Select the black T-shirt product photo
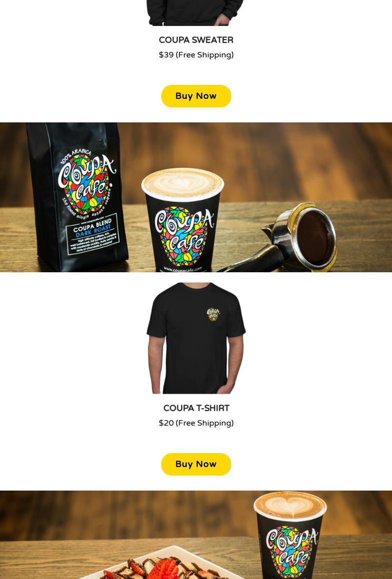This screenshot has width=392, height=579. coord(196,338)
